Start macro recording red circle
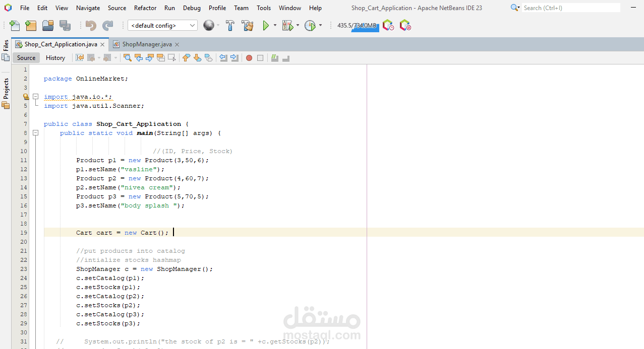 click(249, 58)
